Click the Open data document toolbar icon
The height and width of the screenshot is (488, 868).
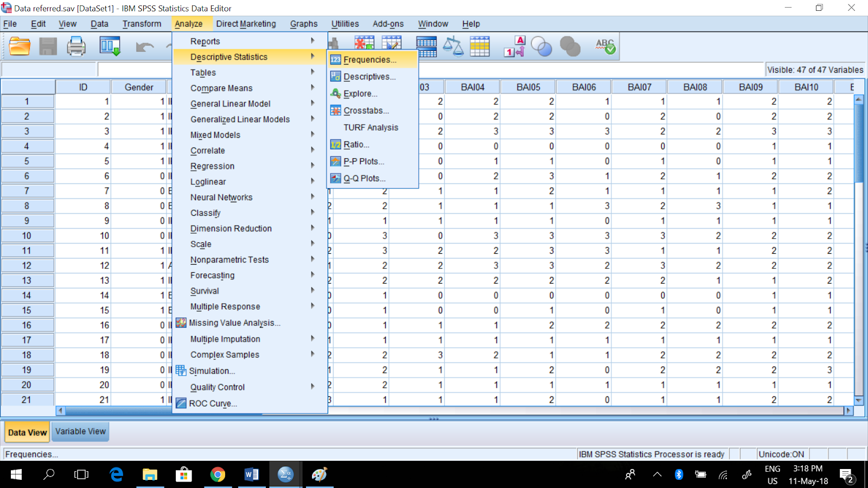20,46
